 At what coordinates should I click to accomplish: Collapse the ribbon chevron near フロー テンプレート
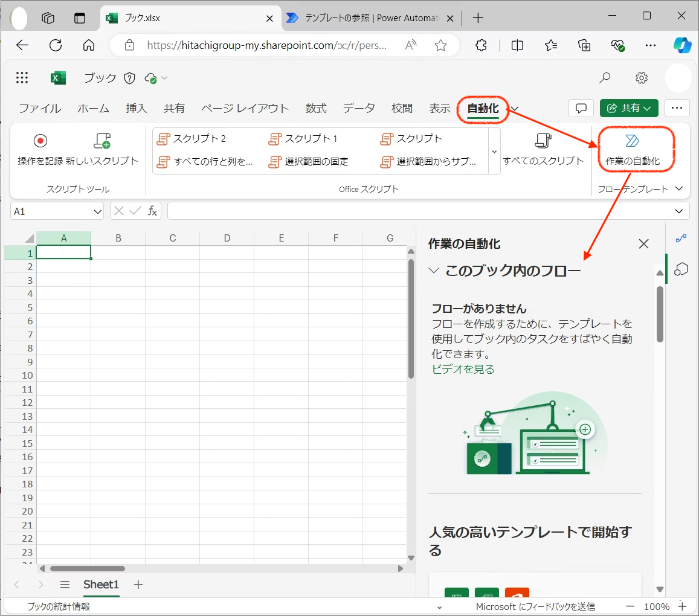[679, 188]
